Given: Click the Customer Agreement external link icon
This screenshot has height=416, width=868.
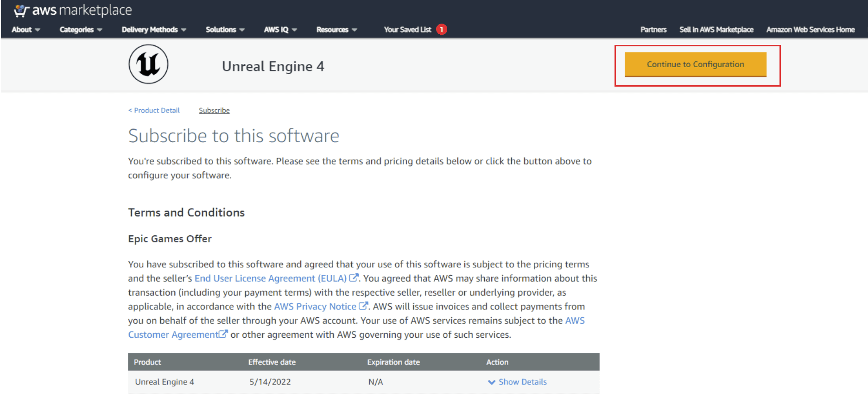Looking at the screenshot, I should 223,334.
